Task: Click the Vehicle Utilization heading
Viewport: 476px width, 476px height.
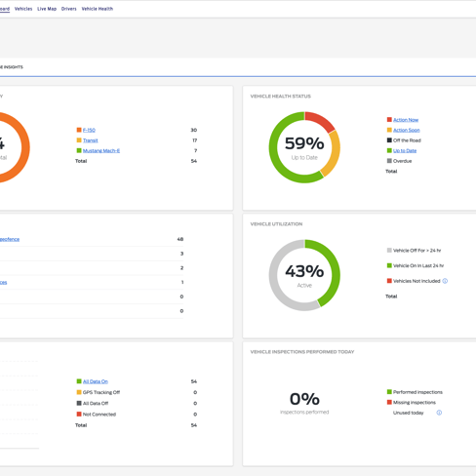Action: [276, 224]
